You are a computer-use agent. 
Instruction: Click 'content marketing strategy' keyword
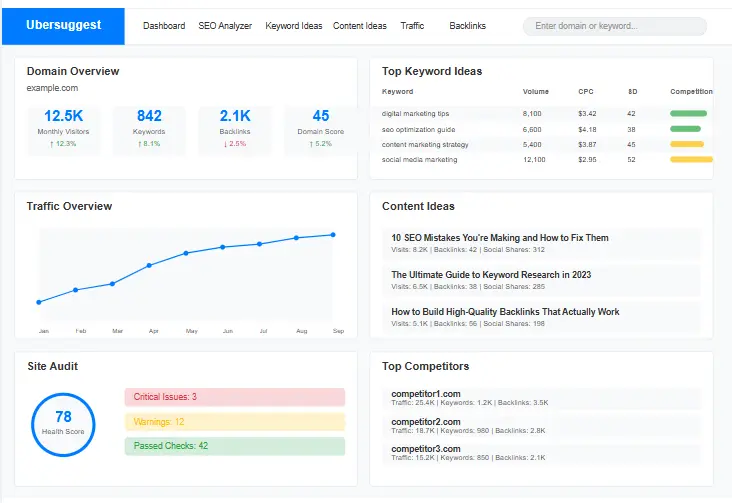(425, 144)
